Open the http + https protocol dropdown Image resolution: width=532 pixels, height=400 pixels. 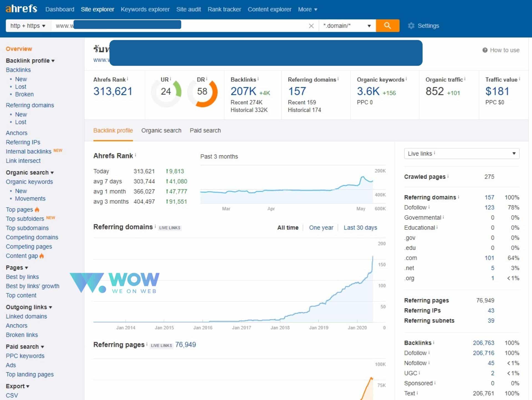(27, 25)
